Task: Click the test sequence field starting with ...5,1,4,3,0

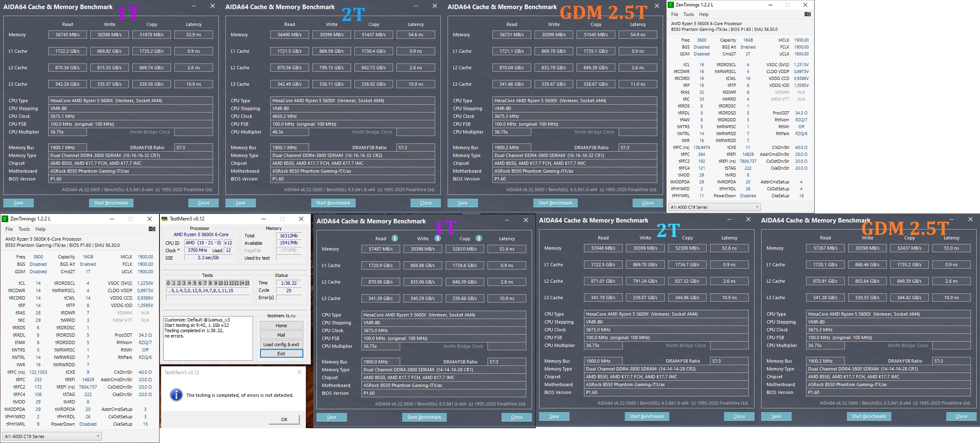Action: (208, 291)
